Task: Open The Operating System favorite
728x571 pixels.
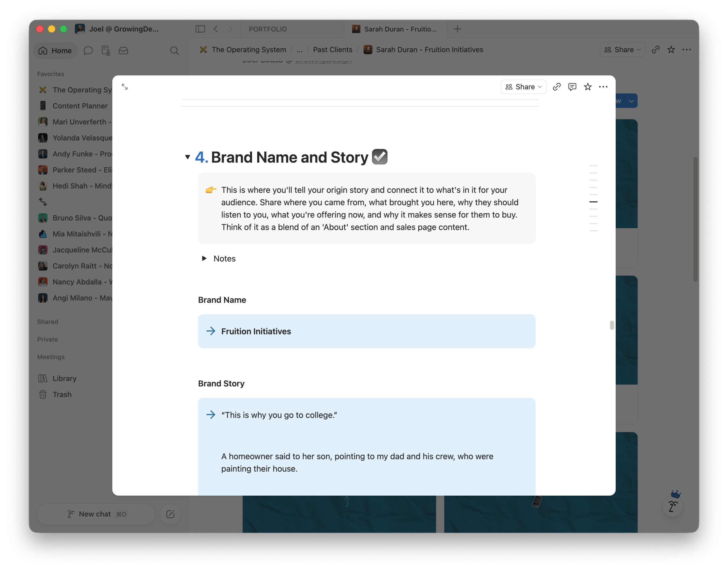Action: click(75, 90)
